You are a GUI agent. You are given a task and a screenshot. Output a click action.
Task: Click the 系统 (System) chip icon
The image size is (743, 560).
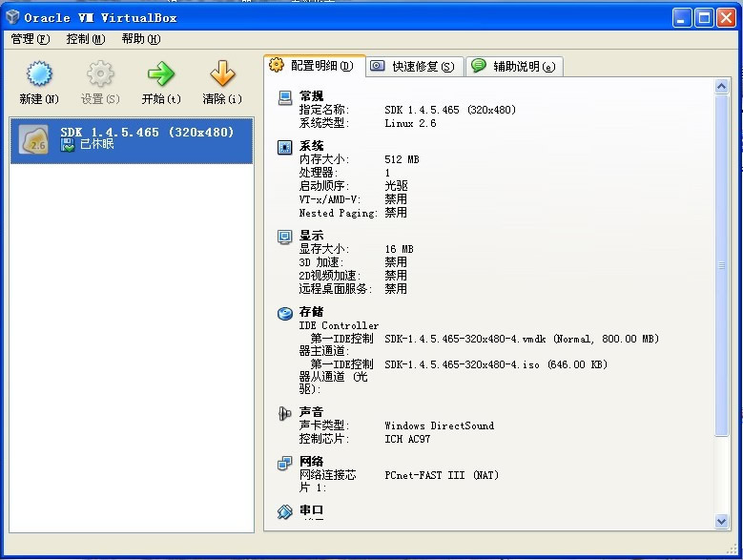click(284, 147)
